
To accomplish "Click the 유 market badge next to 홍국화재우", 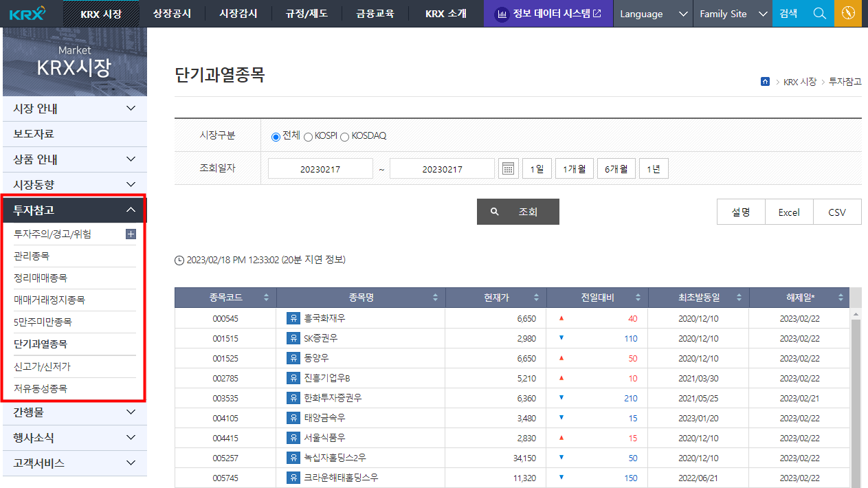I will (293, 318).
